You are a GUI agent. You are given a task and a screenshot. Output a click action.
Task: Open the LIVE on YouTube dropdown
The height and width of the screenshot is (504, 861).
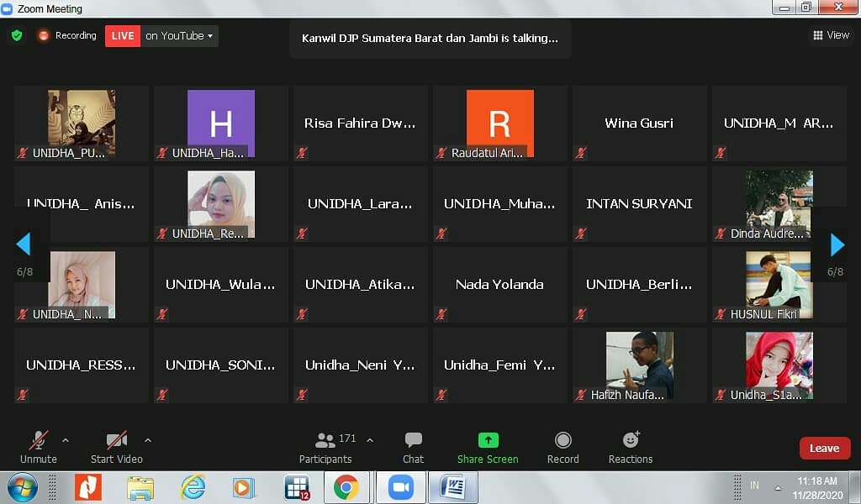pos(179,35)
